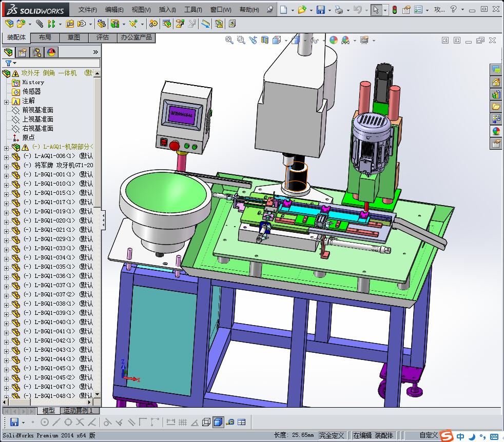Expand the 注解 tree node
The width and height of the screenshot is (504, 442).
[x=6, y=101]
